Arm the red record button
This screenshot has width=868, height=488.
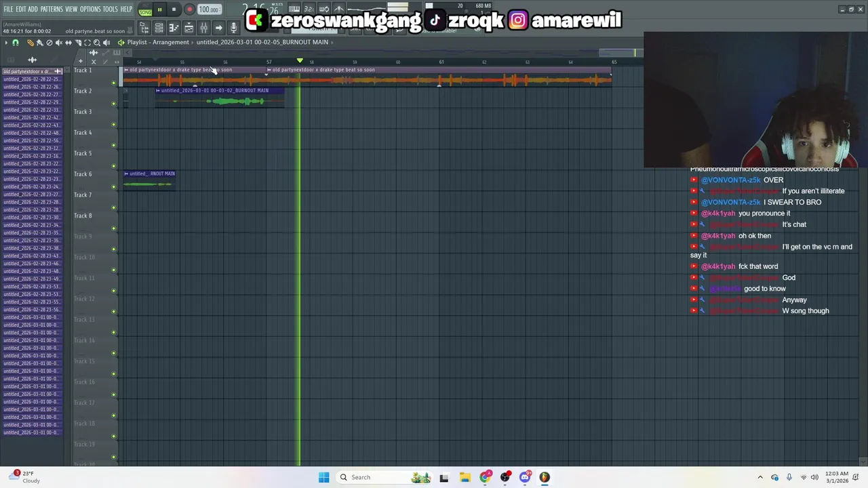(x=189, y=9)
